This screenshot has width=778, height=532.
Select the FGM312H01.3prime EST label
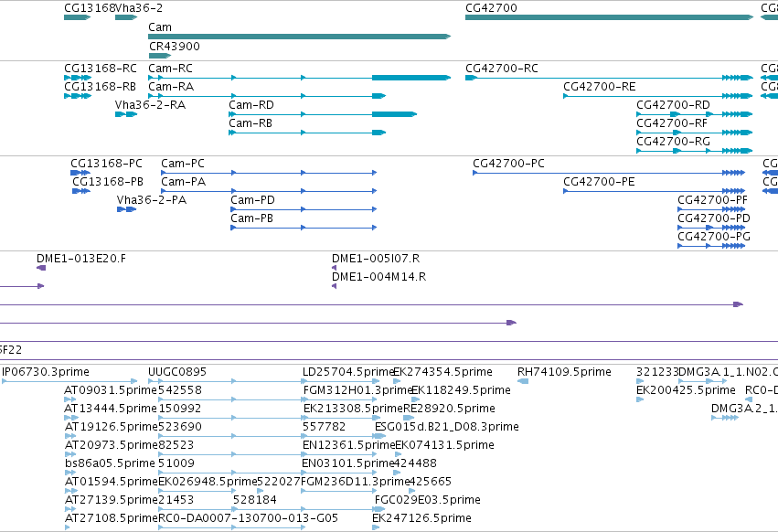(357, 390)
